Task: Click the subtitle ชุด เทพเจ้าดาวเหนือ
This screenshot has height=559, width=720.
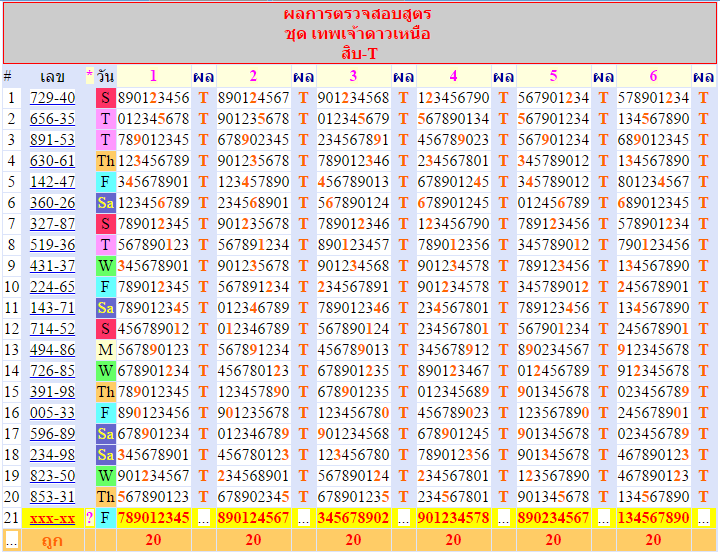Action: pyautogui.click(x=358, y=34)
